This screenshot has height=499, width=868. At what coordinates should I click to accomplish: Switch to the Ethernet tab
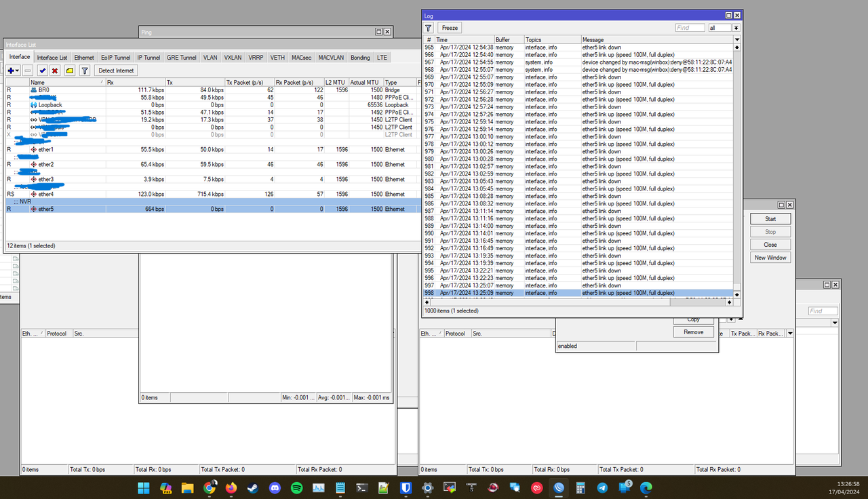pyautogui.click(x=84, y=58)
